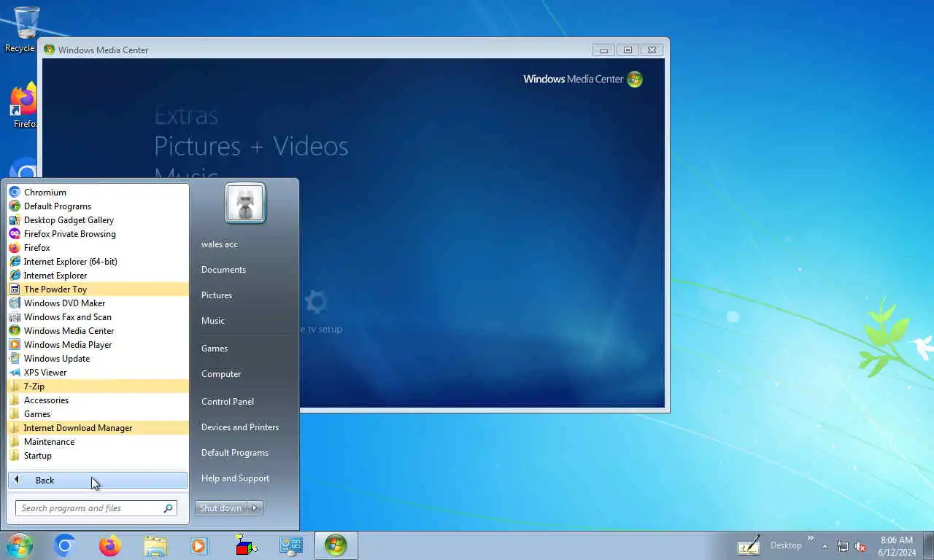Expand the 7-Zip folder

coord(98,386)
